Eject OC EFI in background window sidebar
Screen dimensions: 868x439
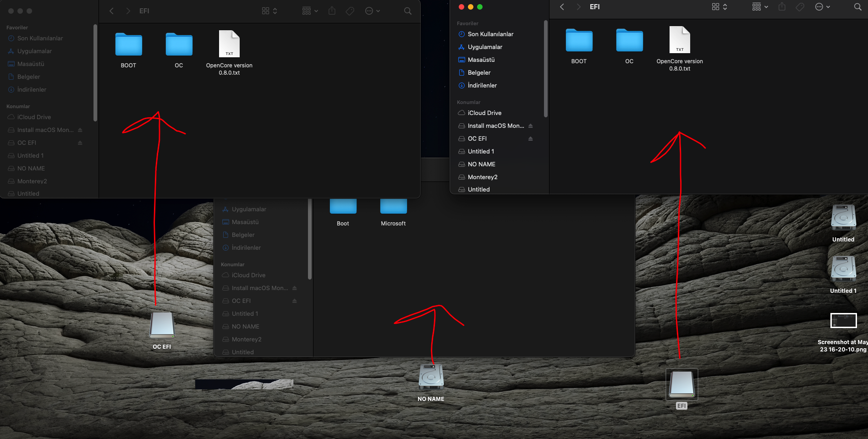click(295, 301)
